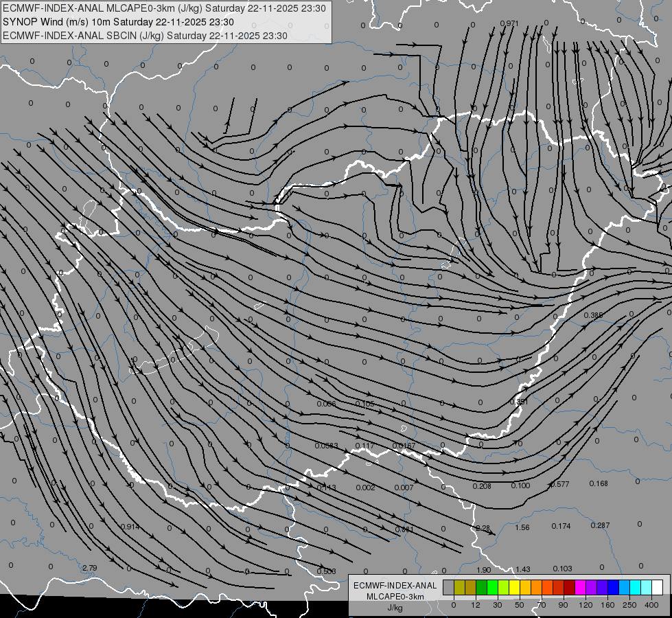The width and height of the screenshot is (672, 618).
Task: Click legend label ECMWF-INDEX-ANAL
Action: (x=395, y=586)
